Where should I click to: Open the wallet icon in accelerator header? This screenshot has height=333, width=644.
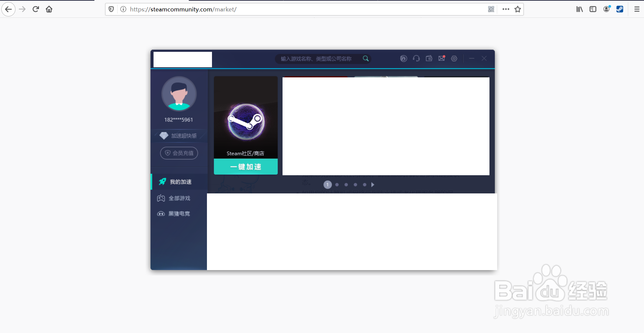coord(429,59)
